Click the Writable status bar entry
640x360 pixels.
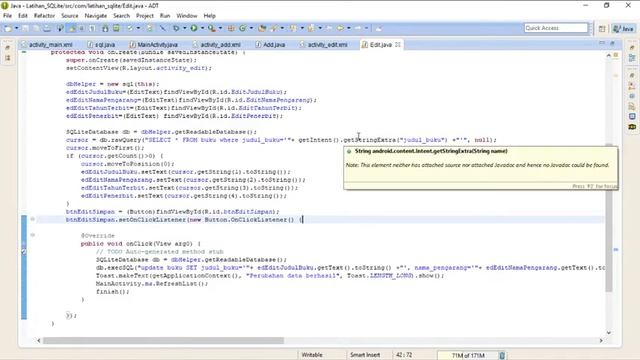(x=312, y=355)
